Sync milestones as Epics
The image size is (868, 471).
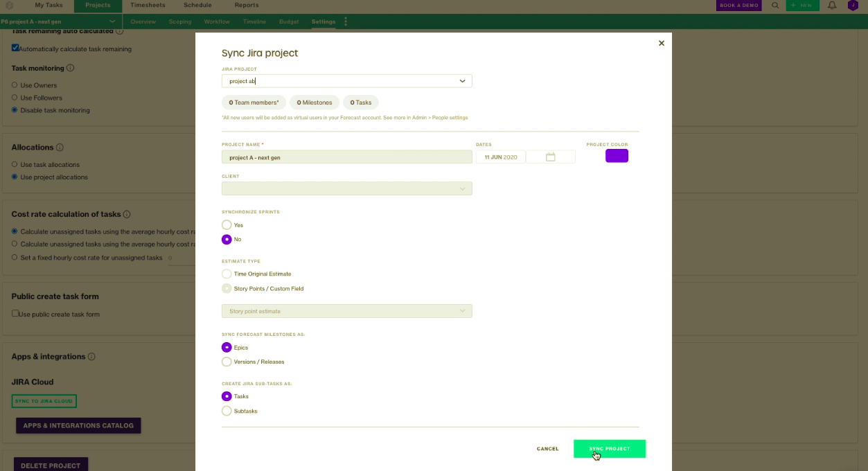click(227, 348)
